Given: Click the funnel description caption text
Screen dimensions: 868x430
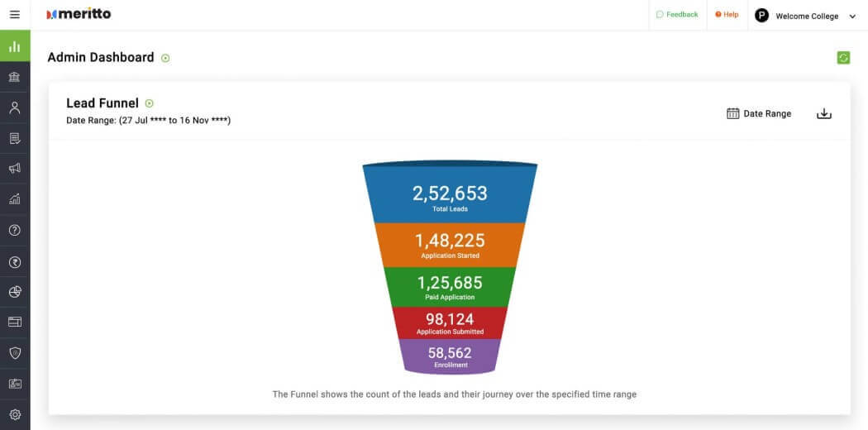Looking at the screenshot, I should click(455, 394).
